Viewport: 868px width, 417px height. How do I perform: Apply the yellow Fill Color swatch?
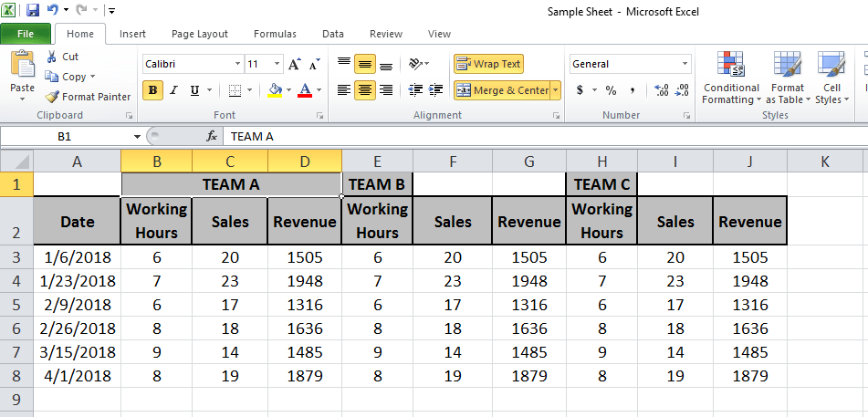(275, 90)
